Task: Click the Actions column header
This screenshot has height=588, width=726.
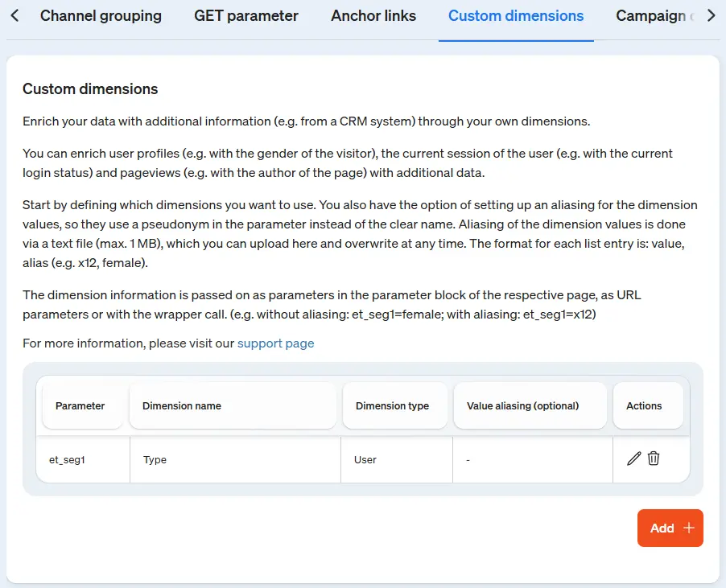Action: click(x=644, y=406)
